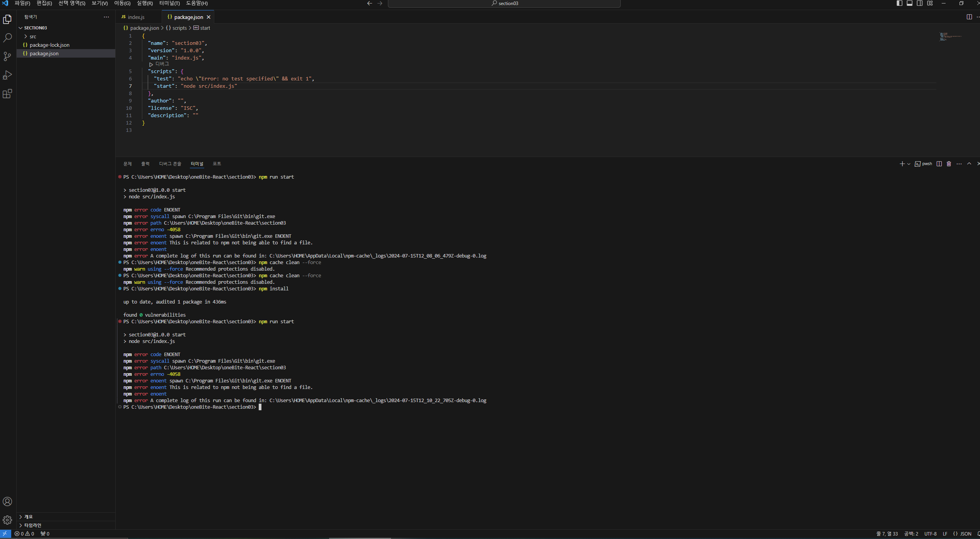Screen dimensions: 980x539
Task: Open the 보기(V) menu
Action: pyautogui.click(x=100, y=3)
